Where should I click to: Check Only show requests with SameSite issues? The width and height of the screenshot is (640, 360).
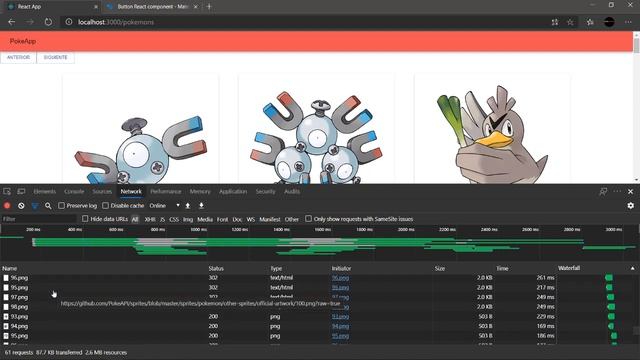point(309,219)
